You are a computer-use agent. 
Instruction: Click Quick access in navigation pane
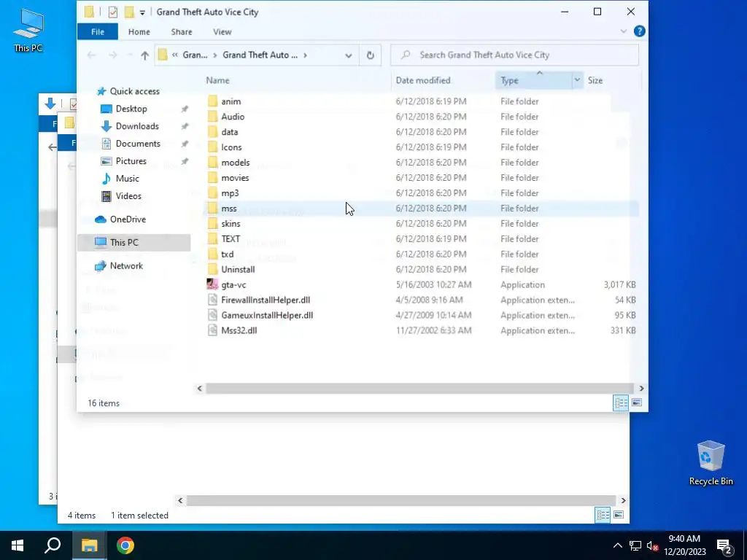[135, 91]
